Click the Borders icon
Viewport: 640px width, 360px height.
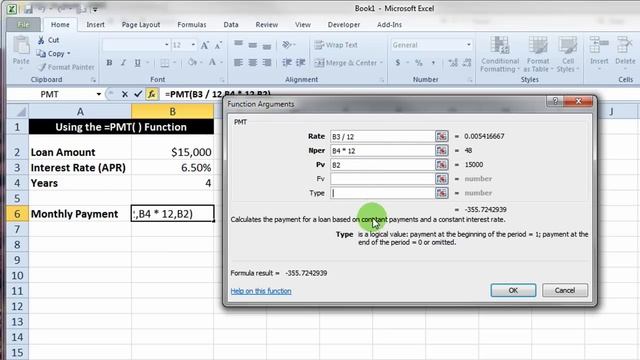164,63
